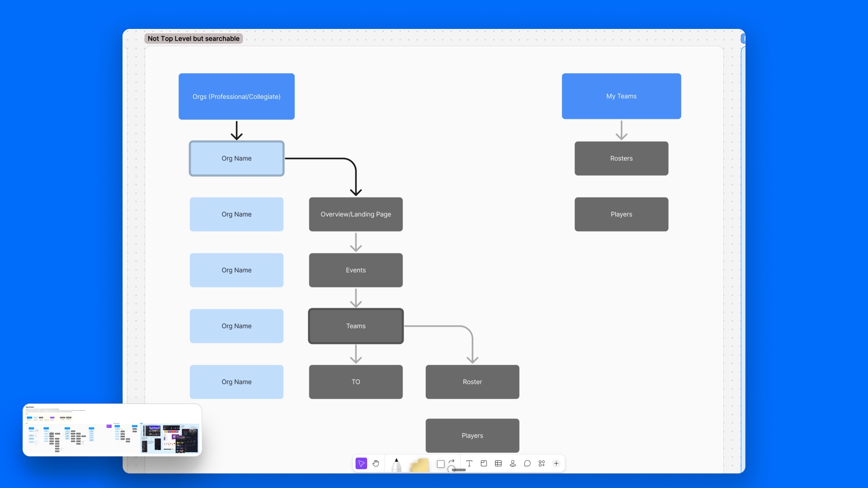Select the Table tool

[498, 464]
